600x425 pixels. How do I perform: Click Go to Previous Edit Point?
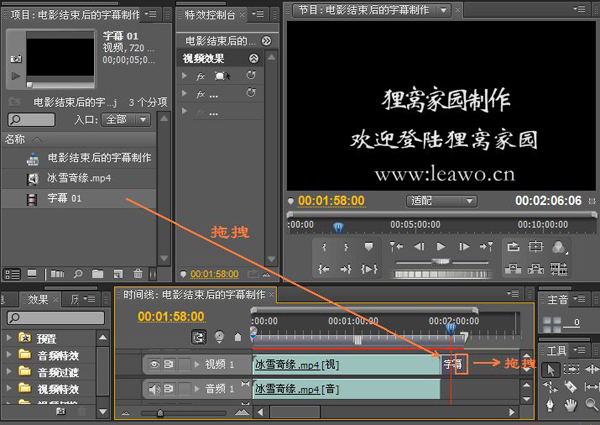coord(396,247)
